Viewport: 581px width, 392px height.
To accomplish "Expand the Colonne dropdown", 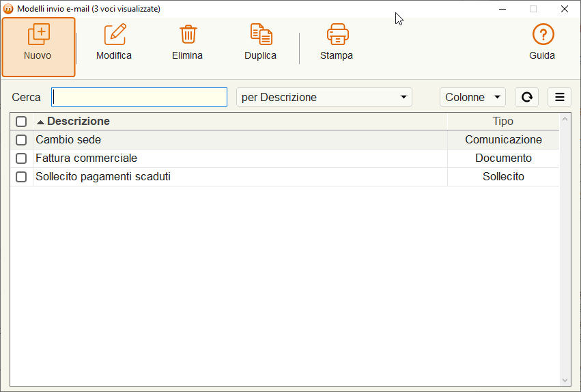I will tap(472, 97).
